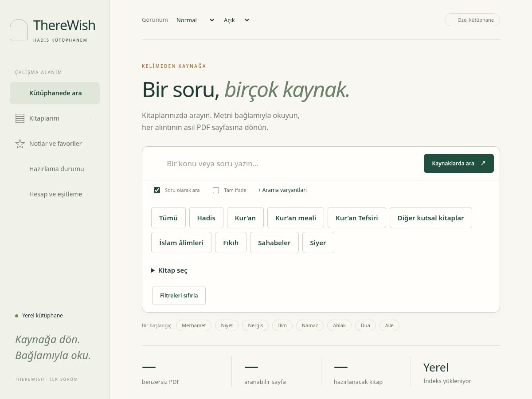
Task: Expand Arama varyantları options
Action: pyautogui.click(x=282, y=190)
